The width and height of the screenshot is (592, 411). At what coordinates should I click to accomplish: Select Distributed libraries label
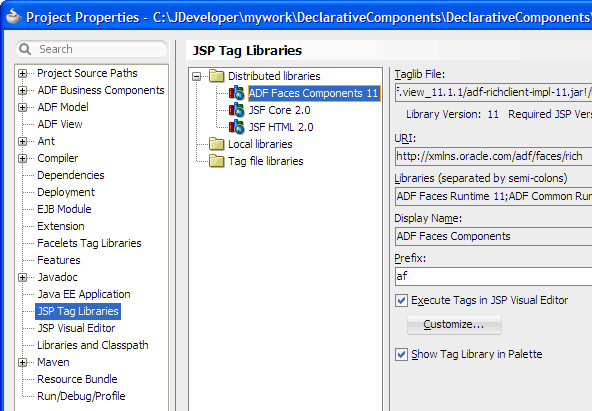[x=274, y=76]
